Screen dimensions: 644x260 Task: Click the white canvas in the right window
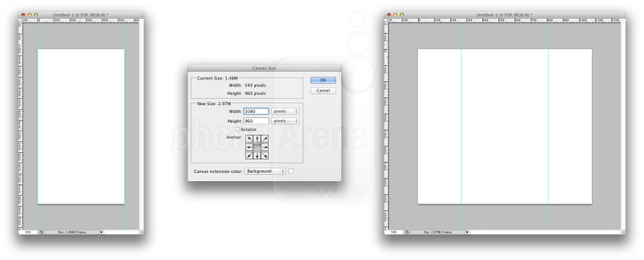point(505,126)
